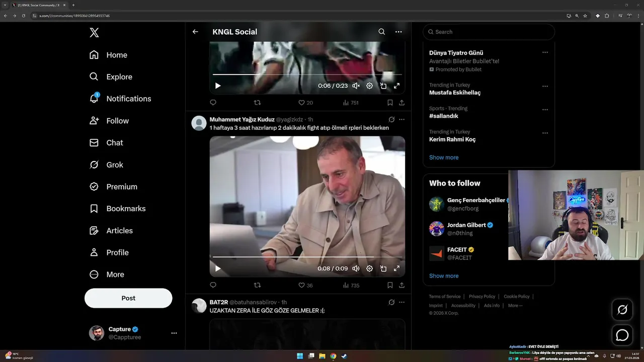Open settings gear on the top video
This screenshot has height=362, width=644.
369,86
